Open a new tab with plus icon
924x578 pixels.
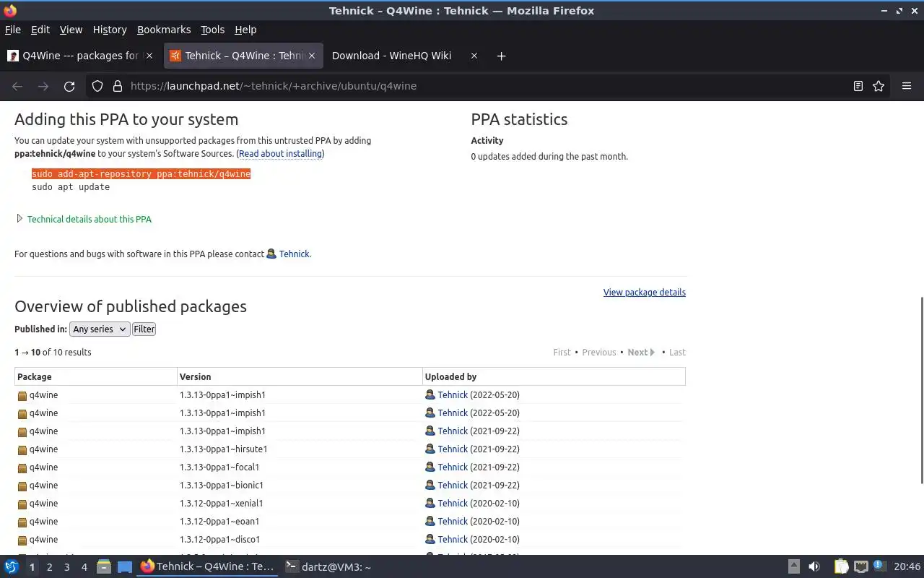pyautogui.click(x=501, y=56)
